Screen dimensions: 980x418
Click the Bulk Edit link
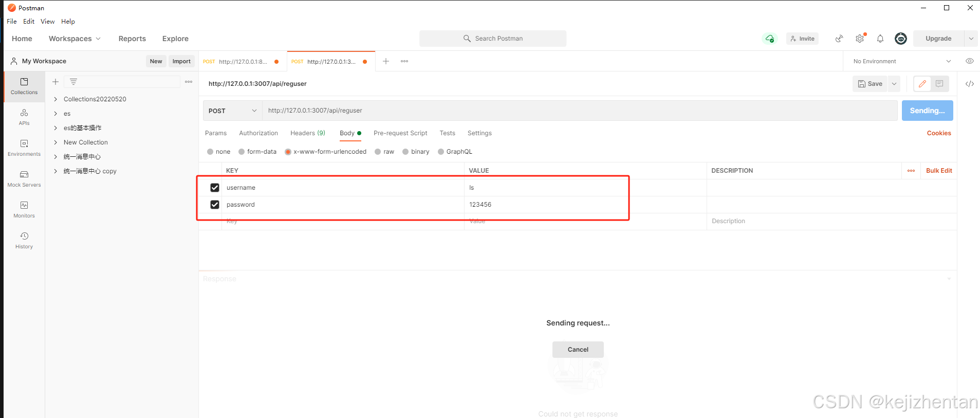[x=939, y=171]
